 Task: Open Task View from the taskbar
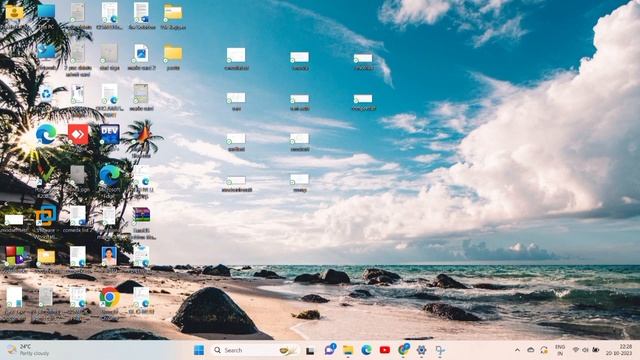tap(310, 350)
